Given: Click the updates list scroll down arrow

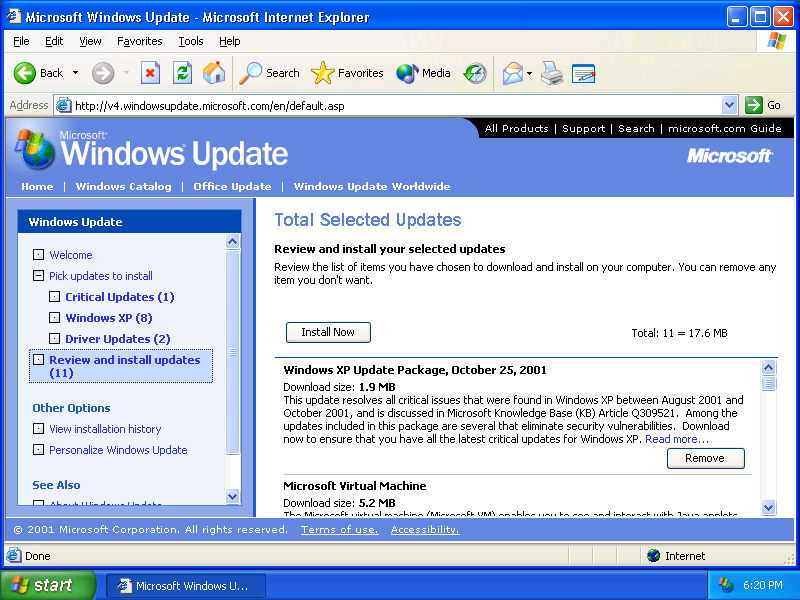Looking at the screenshot, I should (768, 507).
